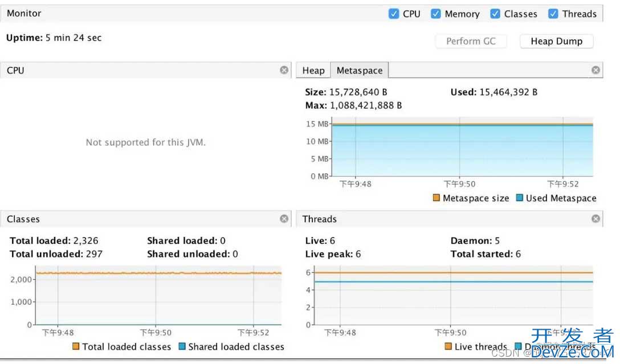This screenshot has width=620, height=364.
Task: Click the Size 15,728,640 B value
Action: [x=358, y=92]
